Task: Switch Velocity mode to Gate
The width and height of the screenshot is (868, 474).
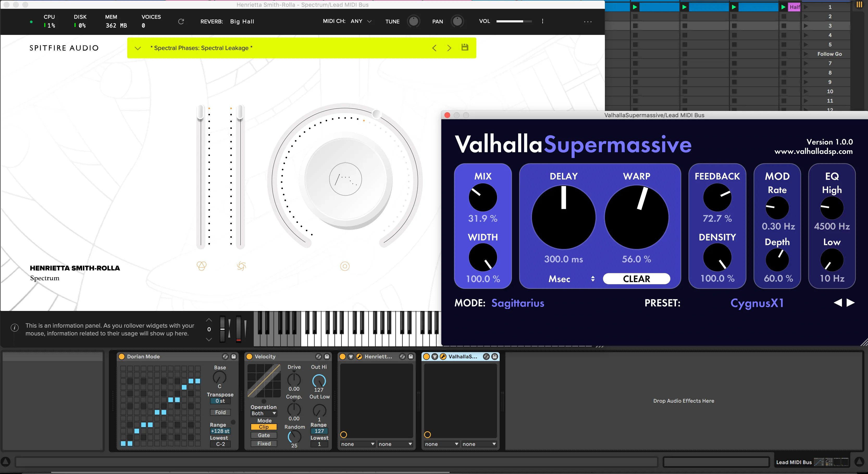Action: click(x=264, y=435)
